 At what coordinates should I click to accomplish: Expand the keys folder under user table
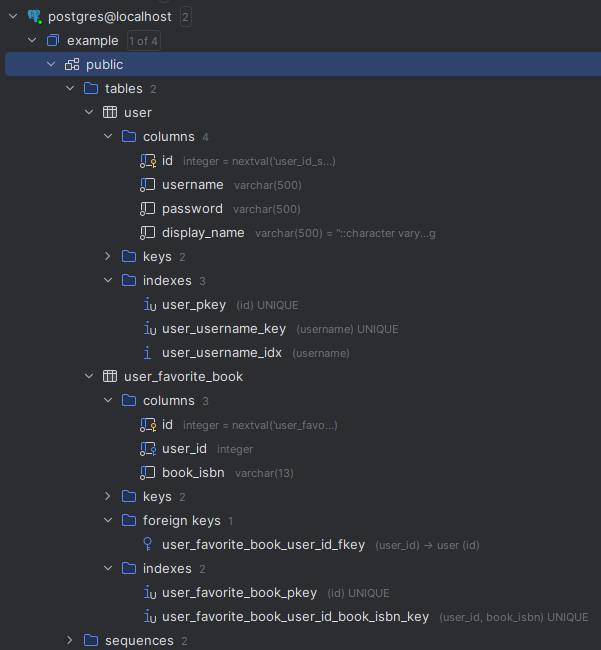108,257
